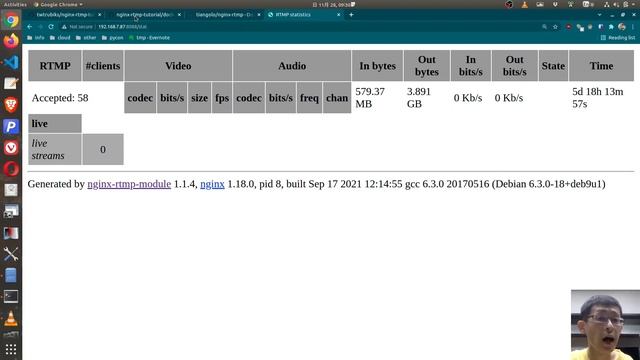Screen dimensions: 640x360
Task: Open Google Chrome from the dock
Action: click(11, 20)
